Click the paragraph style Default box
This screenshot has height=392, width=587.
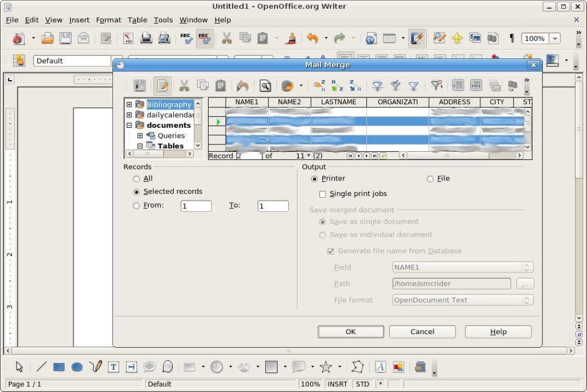point(73,61)
